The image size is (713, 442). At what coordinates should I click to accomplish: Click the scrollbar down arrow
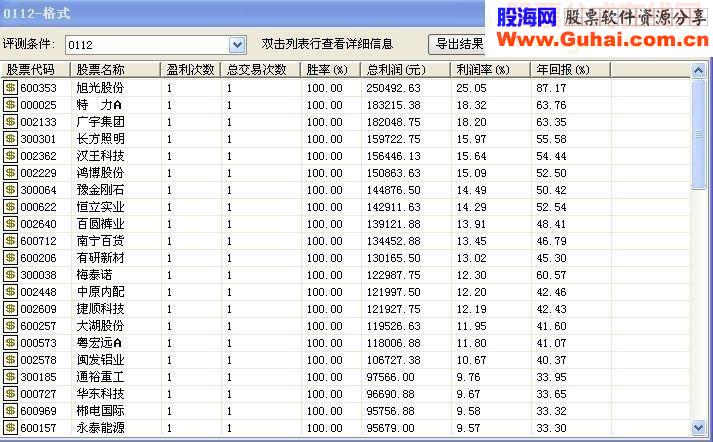[698, 427]
